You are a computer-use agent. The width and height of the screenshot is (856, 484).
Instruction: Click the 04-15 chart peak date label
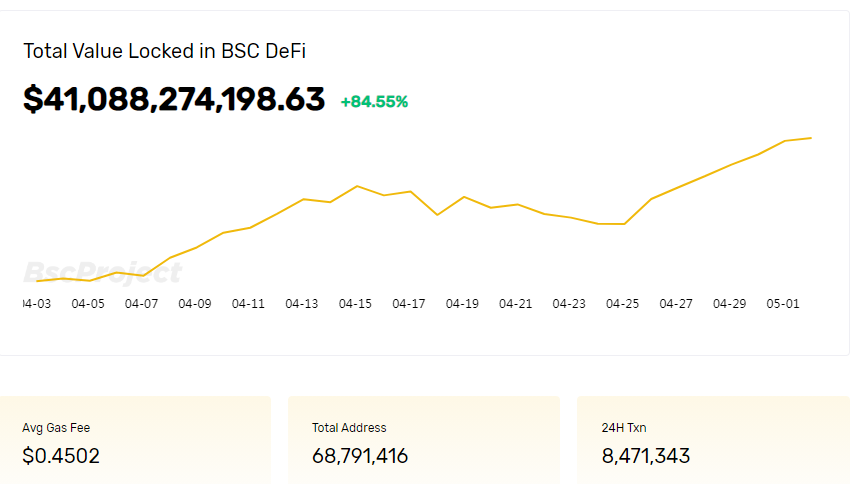(x=355, y=304)
